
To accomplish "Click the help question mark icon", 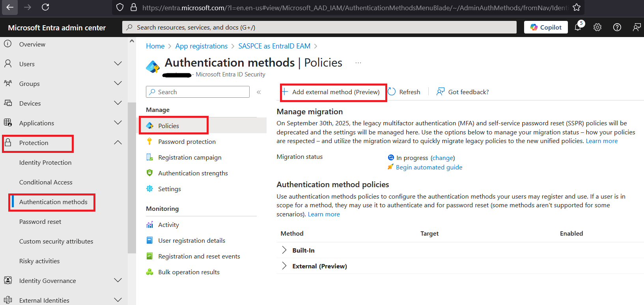I will (617, 27).
